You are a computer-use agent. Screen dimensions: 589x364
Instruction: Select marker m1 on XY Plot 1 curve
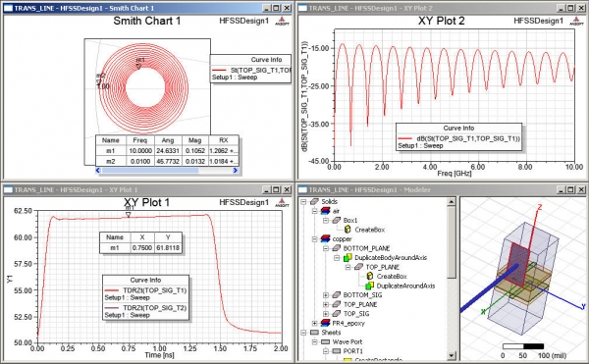click(x=128, y=215)
